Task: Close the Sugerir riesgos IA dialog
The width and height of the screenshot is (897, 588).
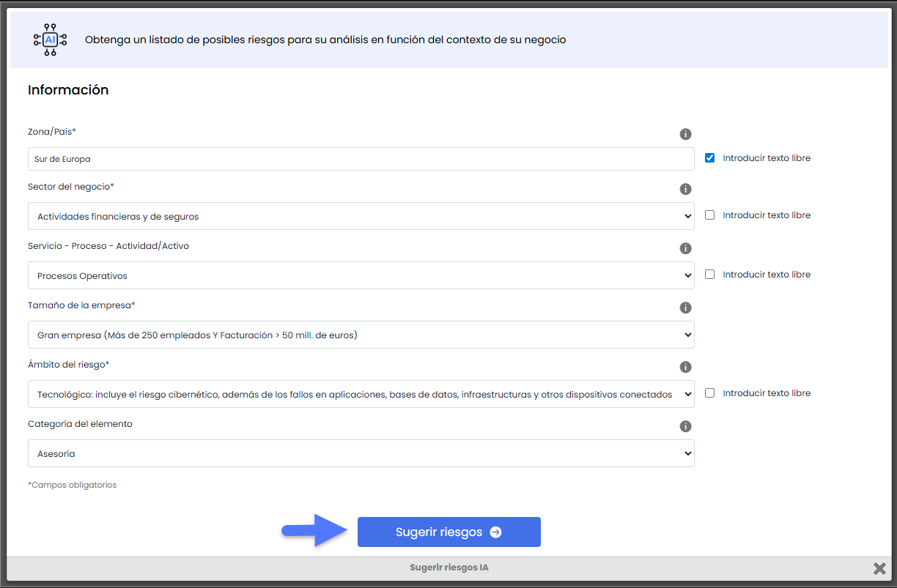Action: (x=879, y=568)
